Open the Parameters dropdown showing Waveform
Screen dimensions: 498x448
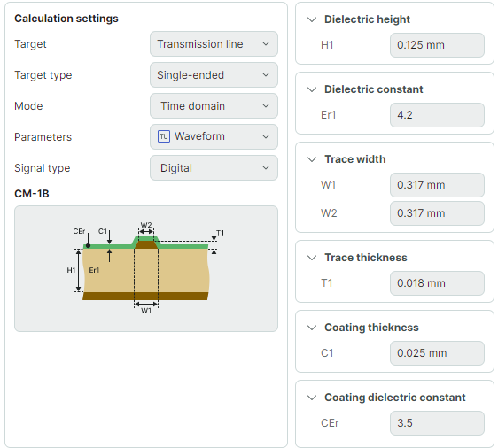[x=214, y=136]
